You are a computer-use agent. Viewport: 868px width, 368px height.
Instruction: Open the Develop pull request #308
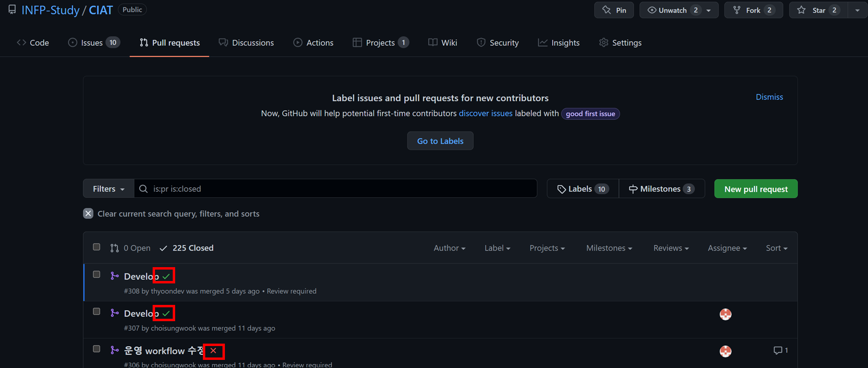point(141,276)
